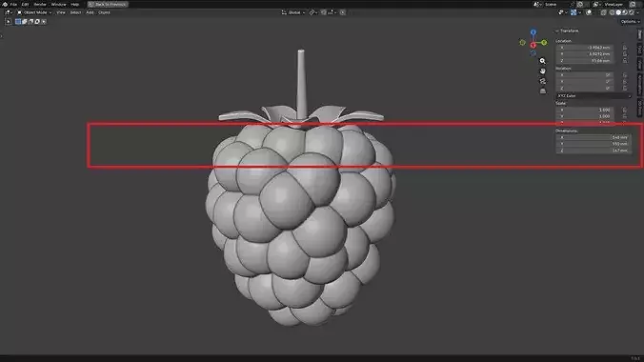
Task: Open the Edit menu
Action: tap(25, 4)
